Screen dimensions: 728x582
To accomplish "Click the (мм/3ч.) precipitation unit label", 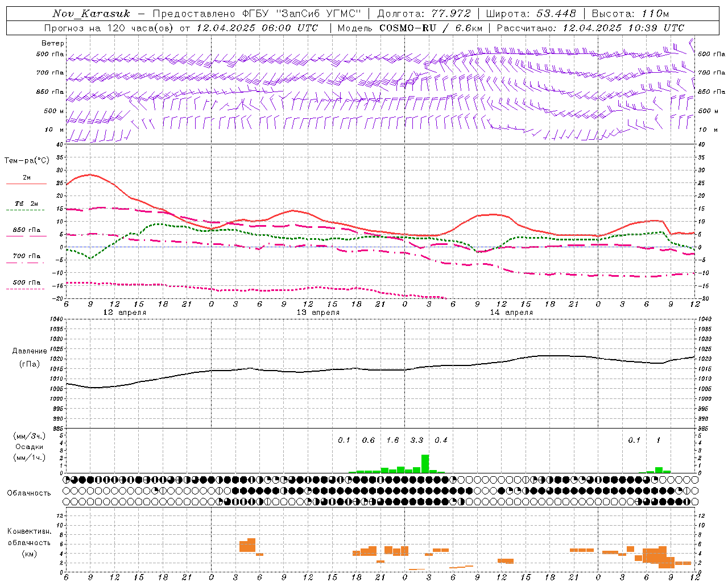I will (x=30, y=436).
